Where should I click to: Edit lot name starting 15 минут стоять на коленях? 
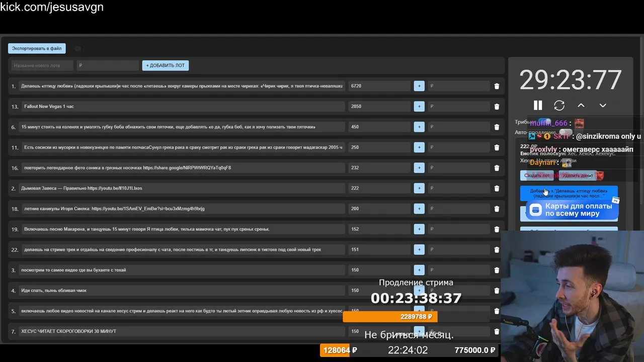[182, 127]
